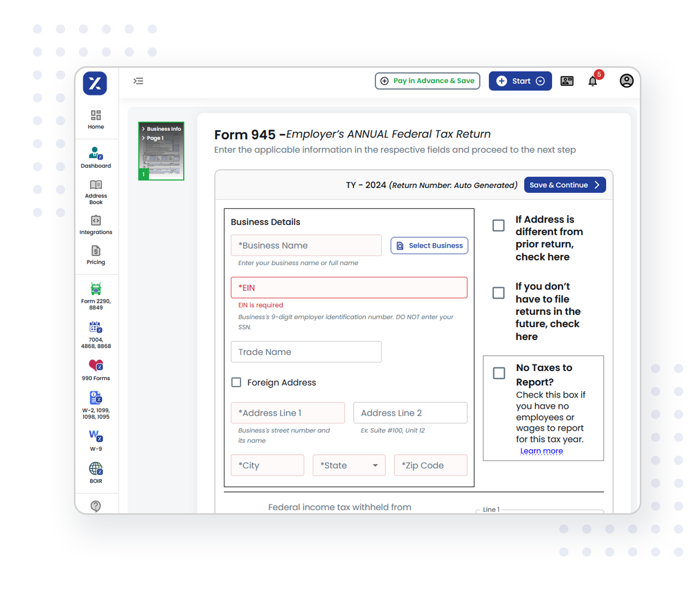Open the Learn more link
700x604 pixels.
coord(541,451)
